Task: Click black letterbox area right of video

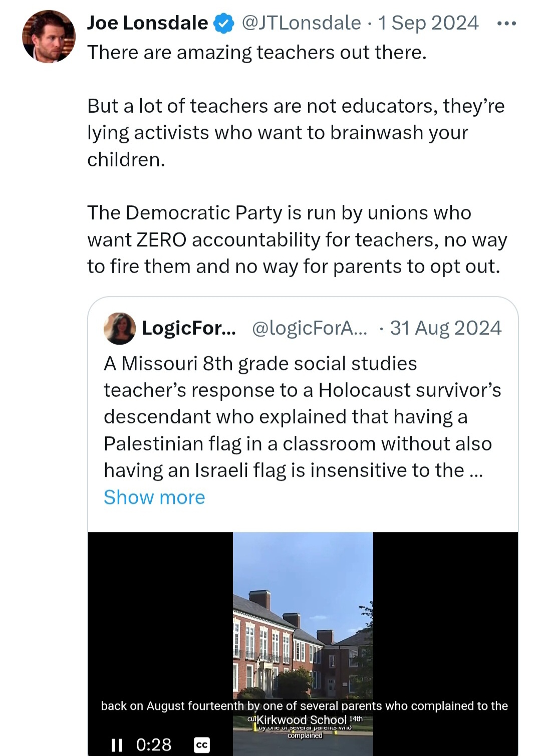Action: pyautogui.click(x=445, y=616)
